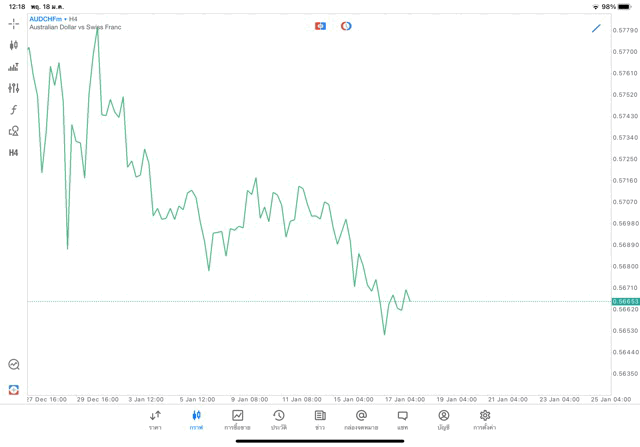Open Settings (การตั้งค่า) gear tab
640x447 pixels.
[485, 419]
